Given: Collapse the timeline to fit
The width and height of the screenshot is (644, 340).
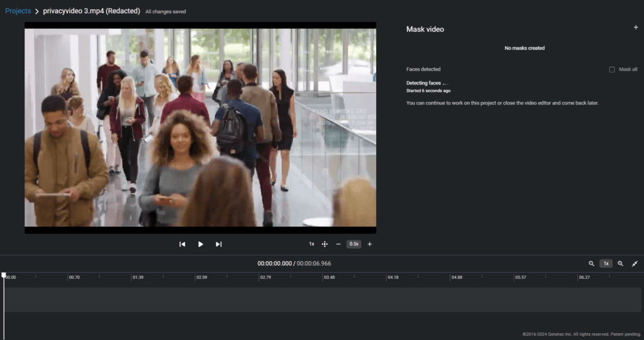Looking at the screenshot, I should (x=635, y=264).
